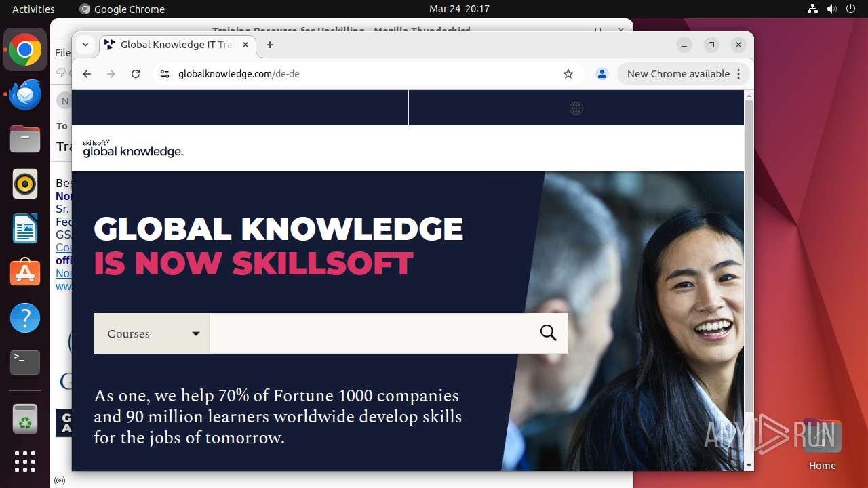Open the Courses dropdown
Viewport: 868px width, 488px height.
coord(151,333)
